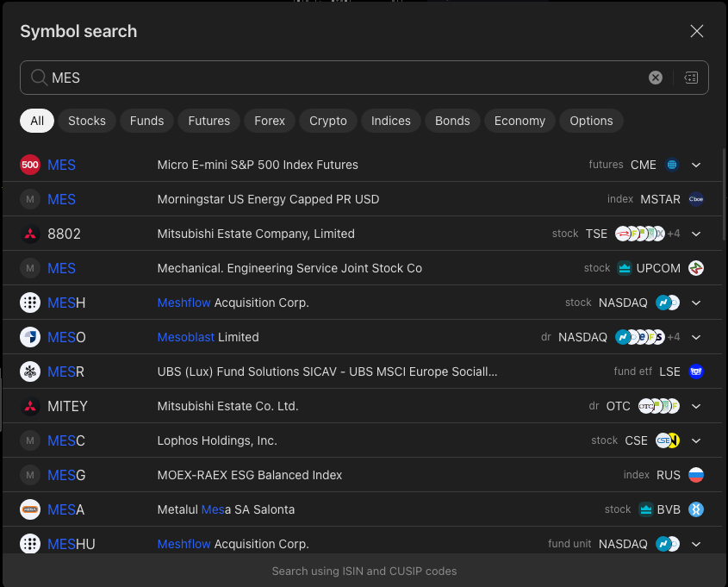Select Mesoblast Limited result
Screen dimensions: 728x587
pyautogui.click(x=208, y=337)
